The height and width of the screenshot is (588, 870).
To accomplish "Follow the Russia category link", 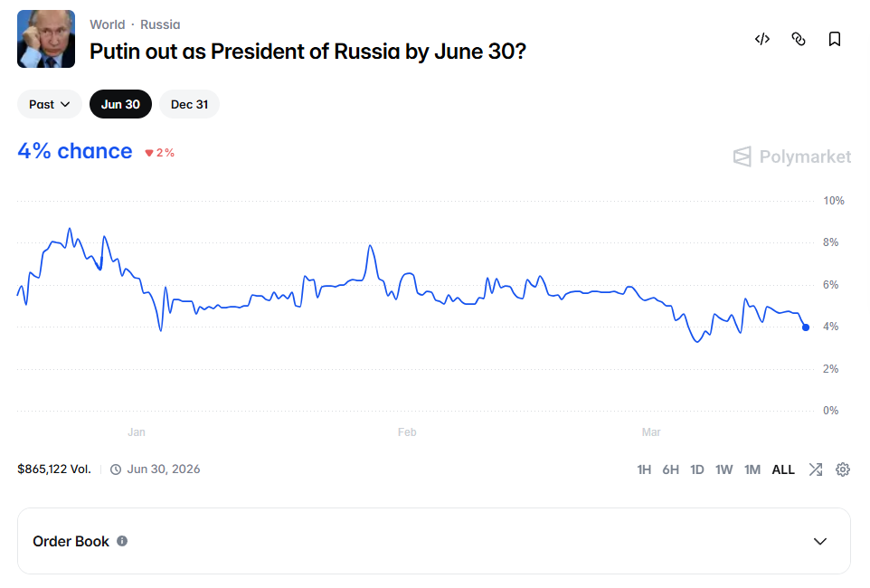I will tap(160, 24).
